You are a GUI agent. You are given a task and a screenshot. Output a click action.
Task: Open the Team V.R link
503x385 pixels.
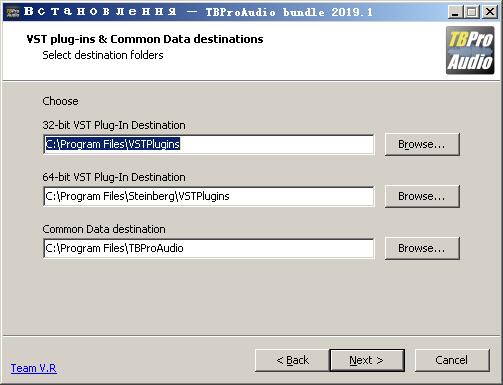point(34,368)
